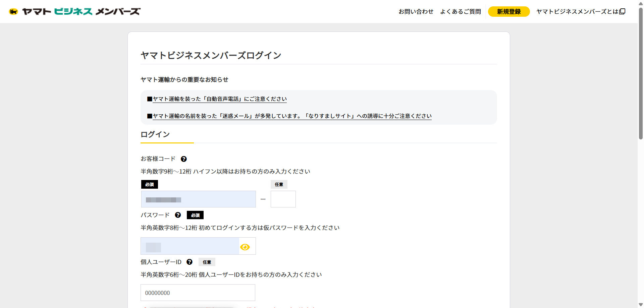Click the ヤマトビジネスメンバーズログイン page heading
Image resolution: width=644 pixels, height=308 pixels.
[x=211, y=55]
